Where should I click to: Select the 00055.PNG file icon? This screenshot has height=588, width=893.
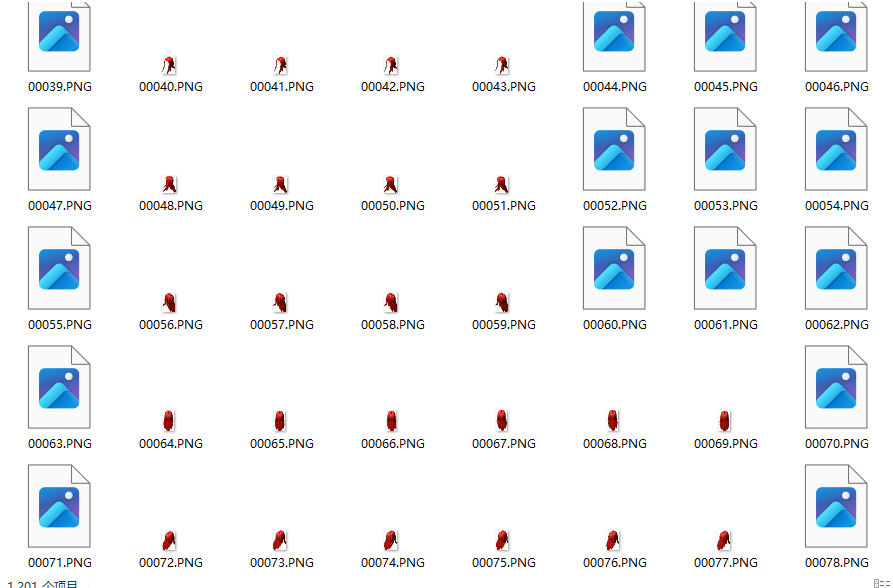click(59, 268)
